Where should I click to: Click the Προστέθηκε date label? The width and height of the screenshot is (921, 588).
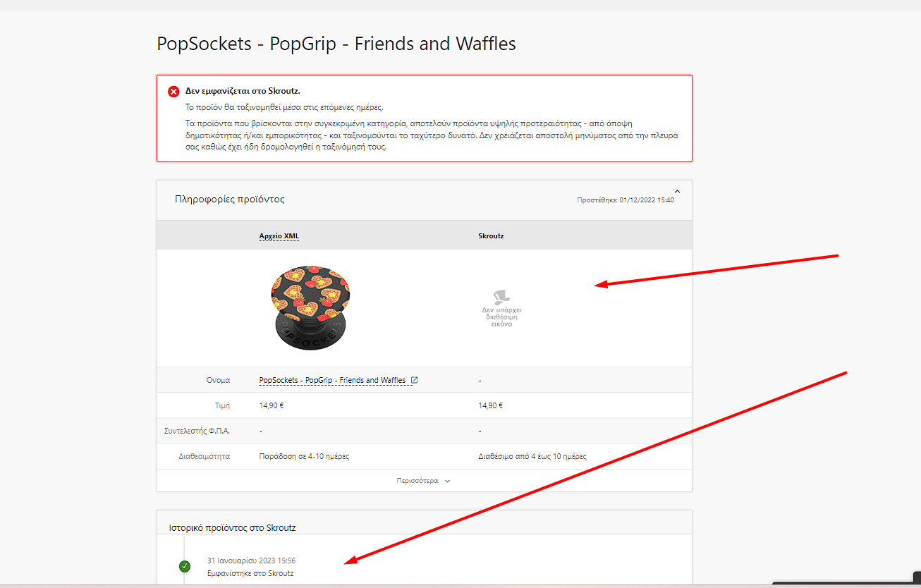click(626, 200)
